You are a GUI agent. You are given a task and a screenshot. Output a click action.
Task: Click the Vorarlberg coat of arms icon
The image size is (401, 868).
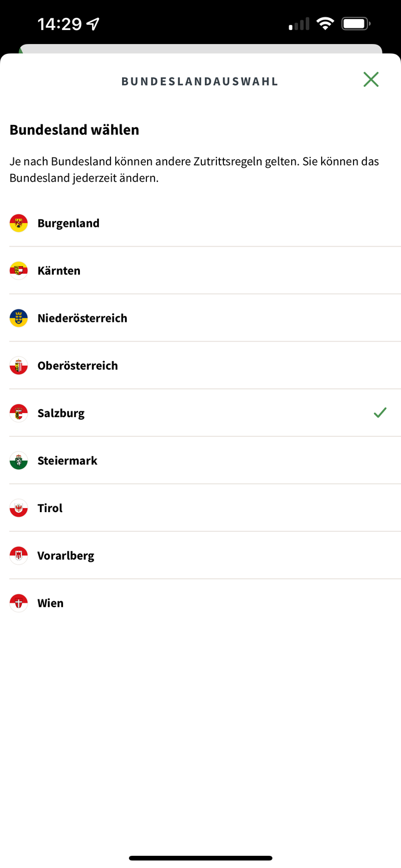coord(18,555)
